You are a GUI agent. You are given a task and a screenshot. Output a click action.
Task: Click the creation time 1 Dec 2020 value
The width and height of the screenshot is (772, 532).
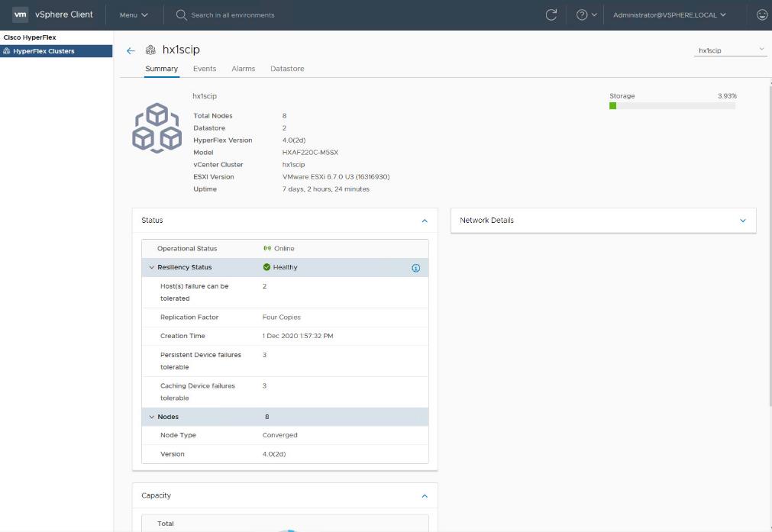pos(298,336)
